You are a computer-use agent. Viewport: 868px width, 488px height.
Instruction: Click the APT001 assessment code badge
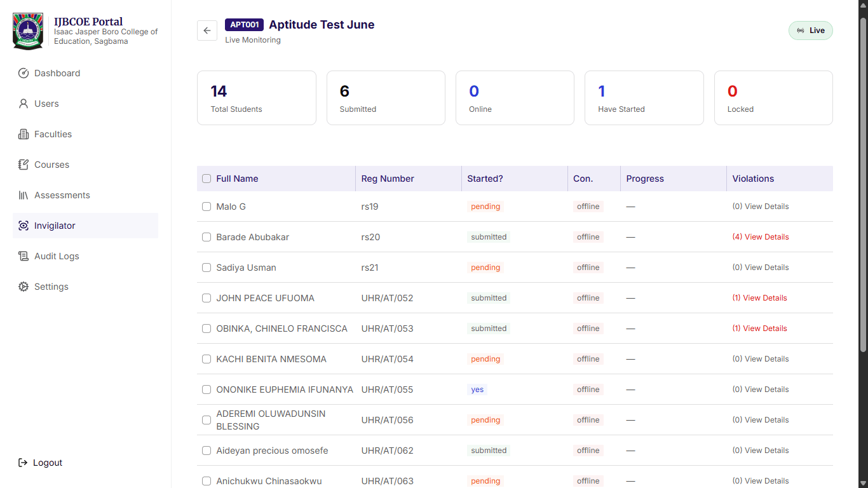click(244, 25)
